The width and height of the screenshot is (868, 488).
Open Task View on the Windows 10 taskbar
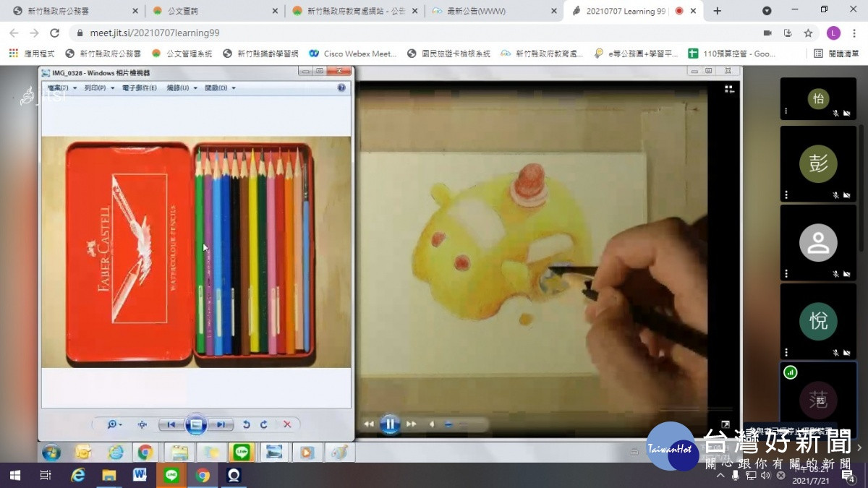(46, 475)
